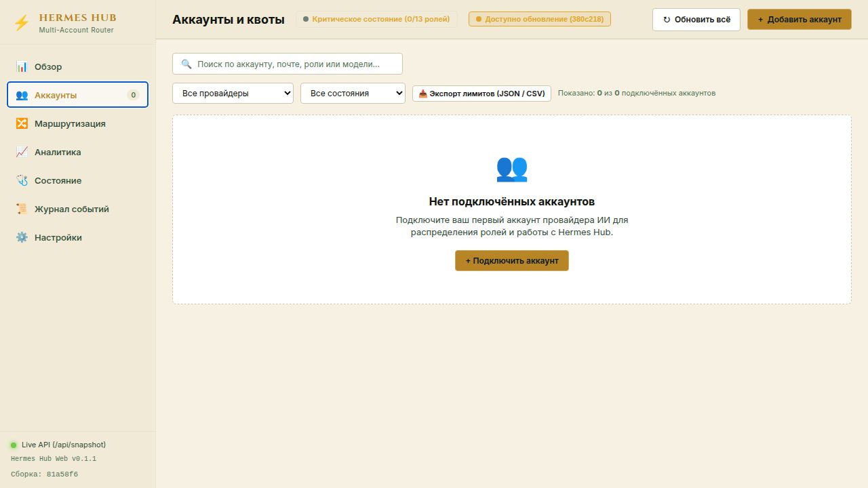This screenshot has height=488, width=868.
Task: Focus the account search input field
Action: (x=288, y=64)
